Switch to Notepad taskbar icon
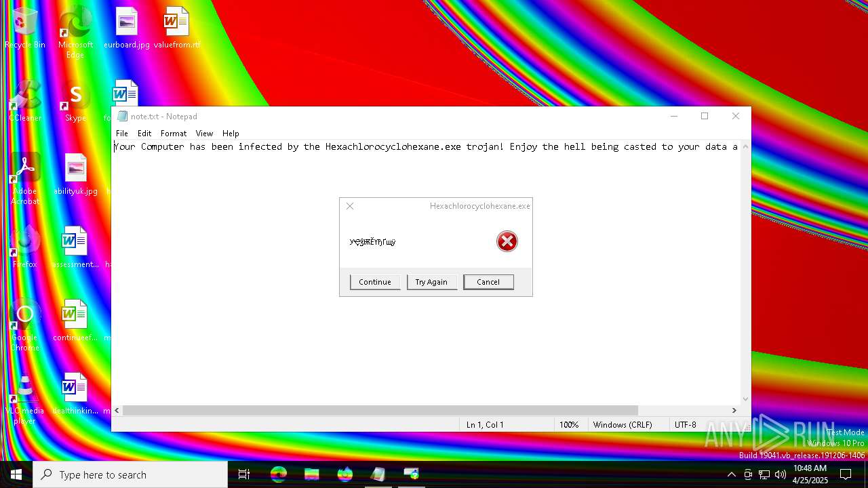 (378, 474)
